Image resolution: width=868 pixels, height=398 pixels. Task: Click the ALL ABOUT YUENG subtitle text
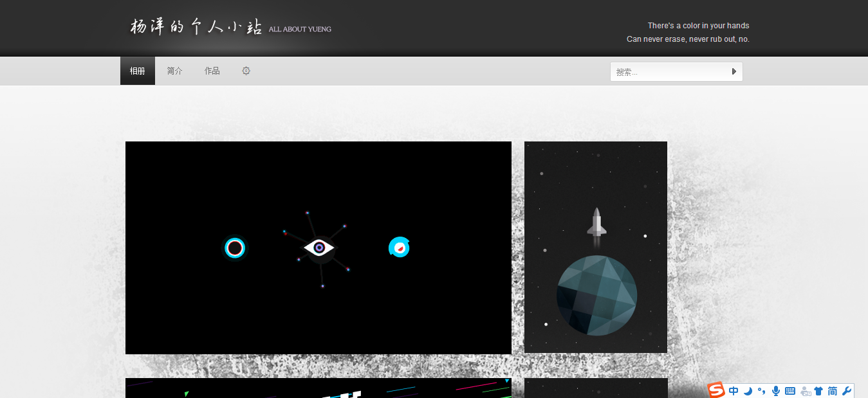pos(300,29)
